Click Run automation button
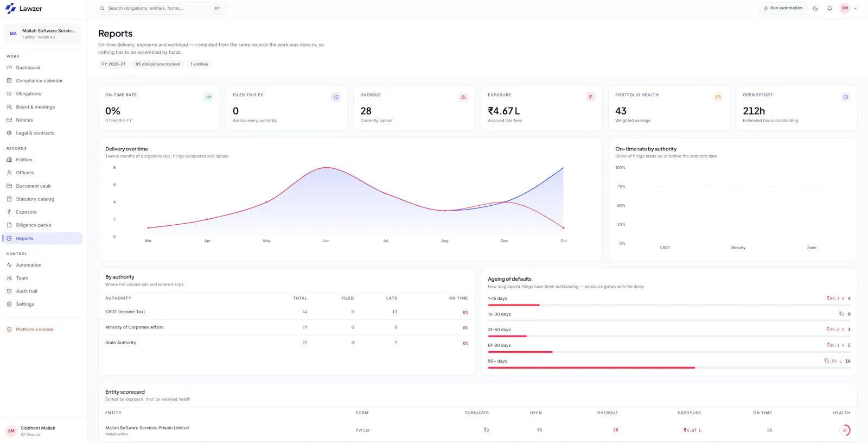The image size is (868, 443). [783, 8]
